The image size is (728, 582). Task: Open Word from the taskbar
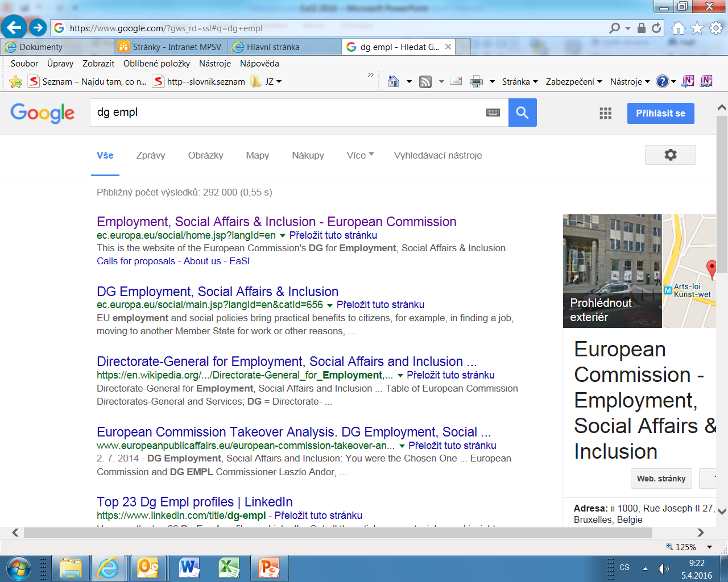(189, 568)
